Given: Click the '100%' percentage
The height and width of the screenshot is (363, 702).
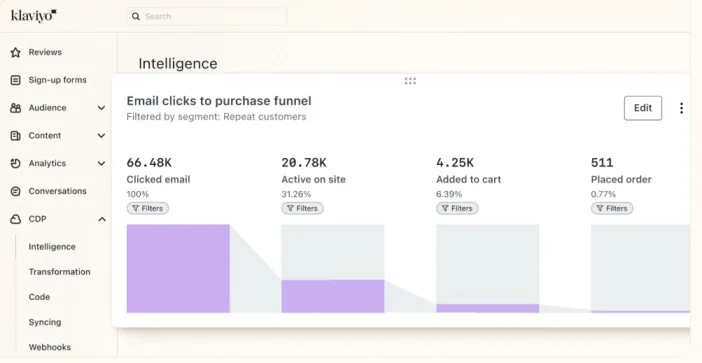Looking at the screenshot, I should (x=138, y=194).
